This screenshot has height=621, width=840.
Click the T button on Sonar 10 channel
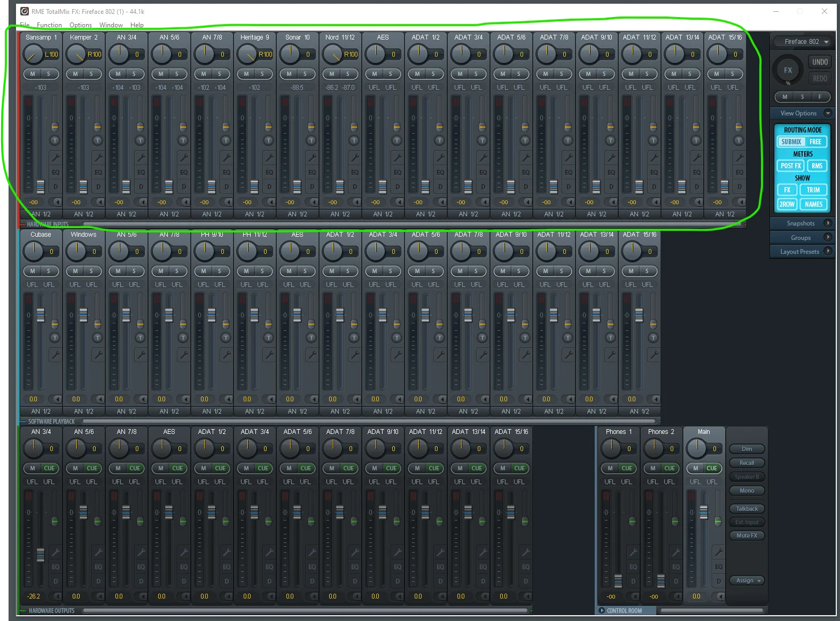click(x=311, y=141)
